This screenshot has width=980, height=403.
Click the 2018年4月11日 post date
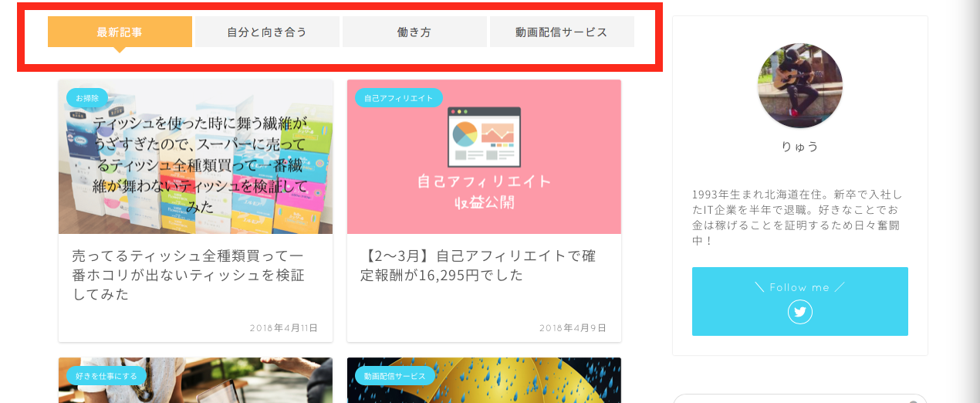284,328
